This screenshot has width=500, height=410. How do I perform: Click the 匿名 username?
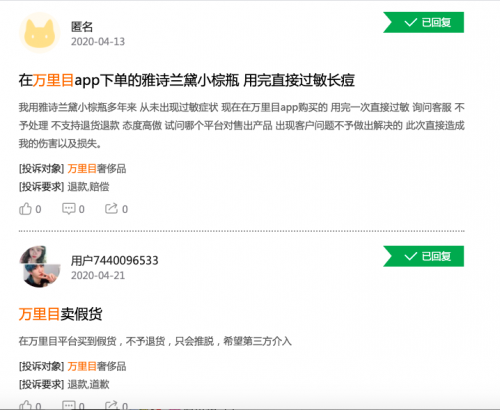point(82,27)
